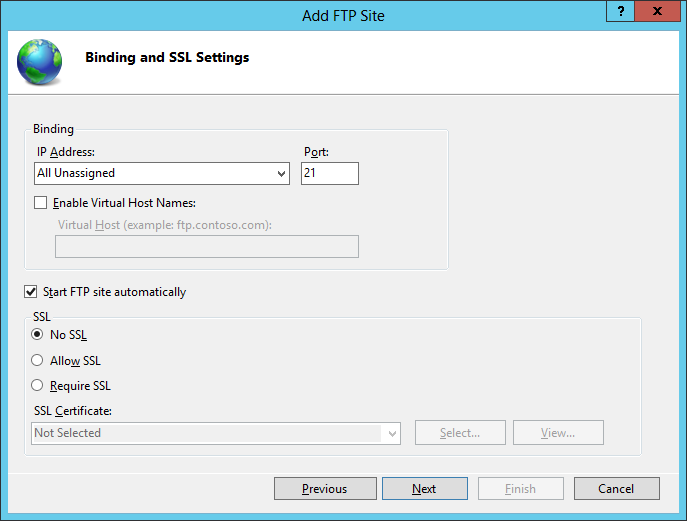Choose the Allow SSL radio option
Image resolution: width=687 pixels, height=521 pixels.
pyautogui.click(x=38, y=361)
